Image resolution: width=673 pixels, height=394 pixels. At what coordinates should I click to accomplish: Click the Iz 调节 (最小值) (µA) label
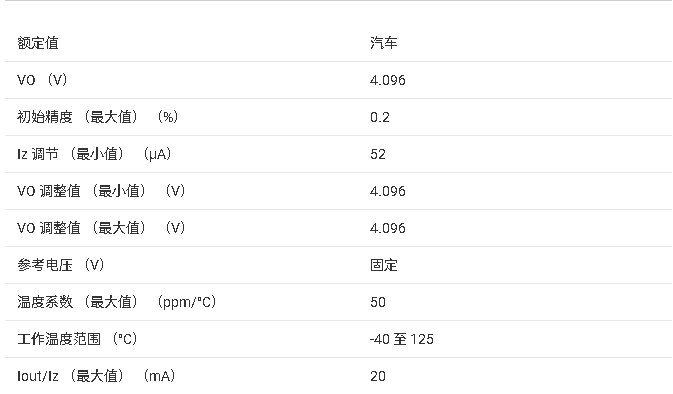[x=94, y=154]
